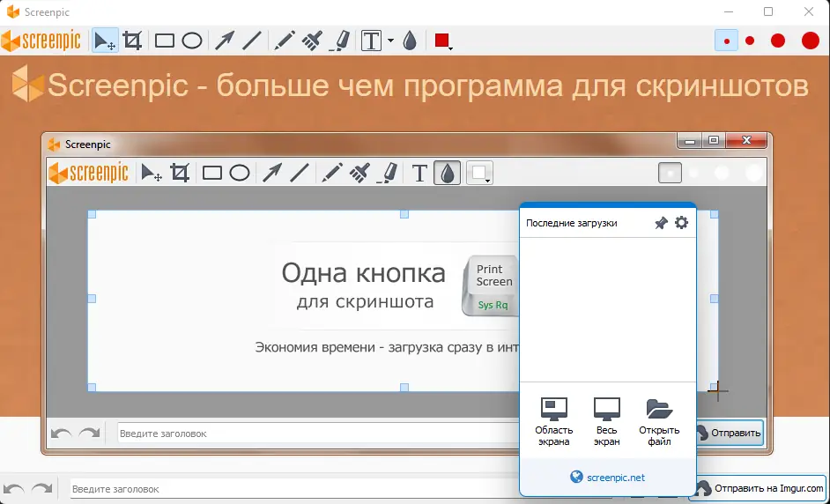
Task: Click the Print Screen key image
Action: (491, 286)
